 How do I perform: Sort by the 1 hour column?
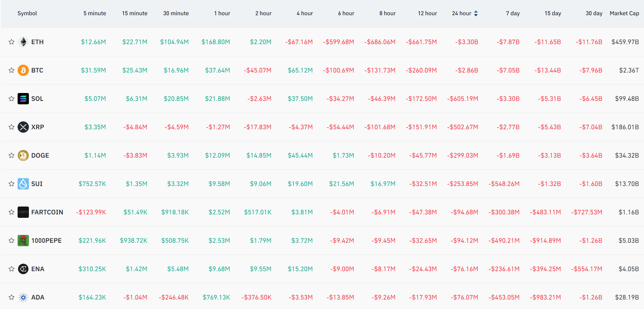(x=222, y=13)
